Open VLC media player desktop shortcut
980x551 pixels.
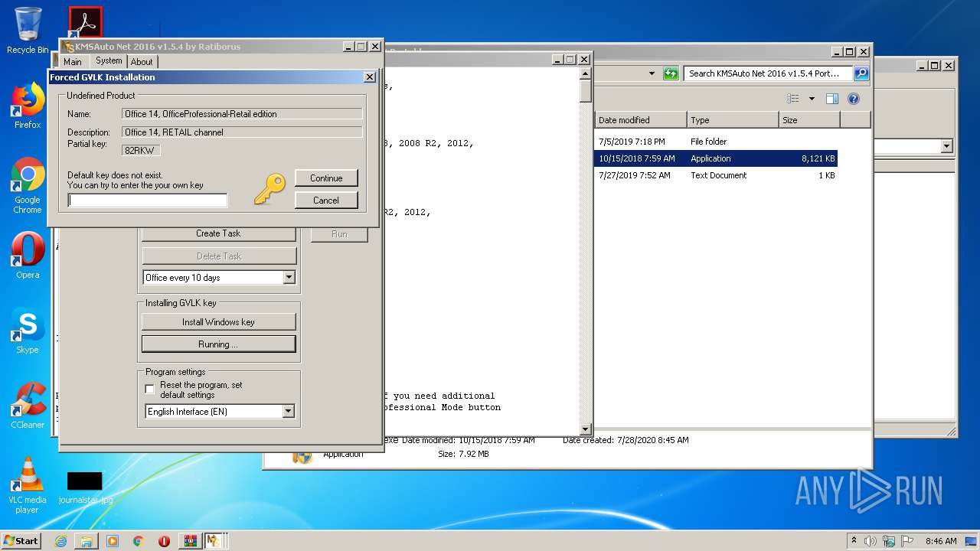coord(28,485)
